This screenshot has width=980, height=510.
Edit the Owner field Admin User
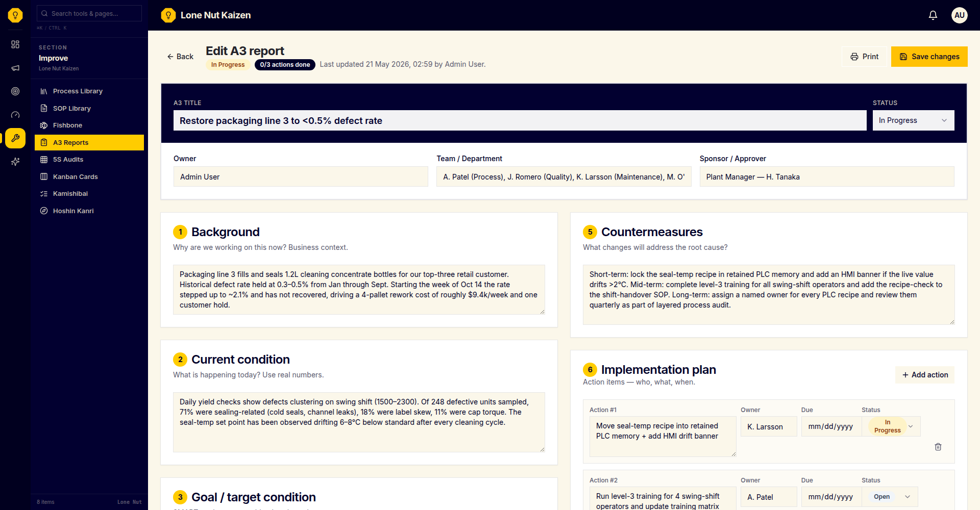click(301, 177)
